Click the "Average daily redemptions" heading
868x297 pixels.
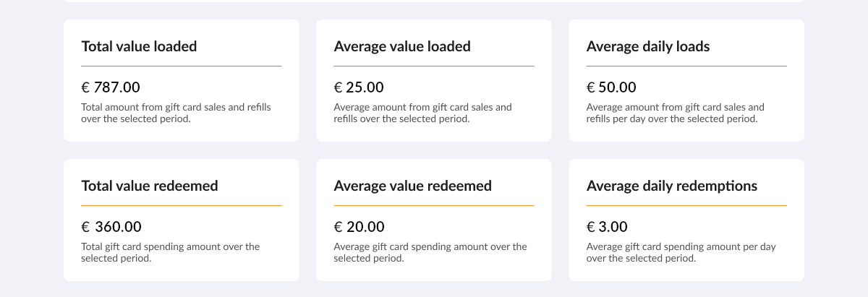point(672,186)
